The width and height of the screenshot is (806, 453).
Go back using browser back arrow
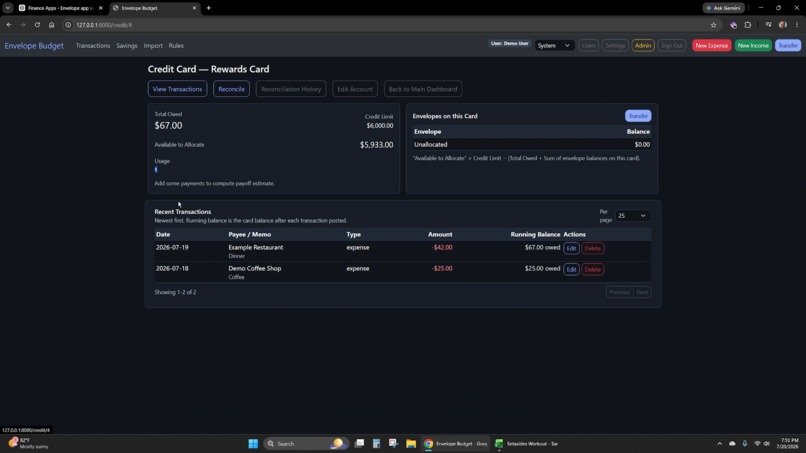[9, 25]
